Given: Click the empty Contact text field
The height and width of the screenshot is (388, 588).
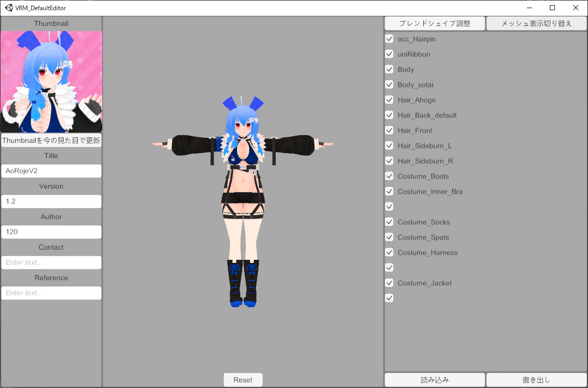Looking at the screenshot, I should (x=51, y=262).
